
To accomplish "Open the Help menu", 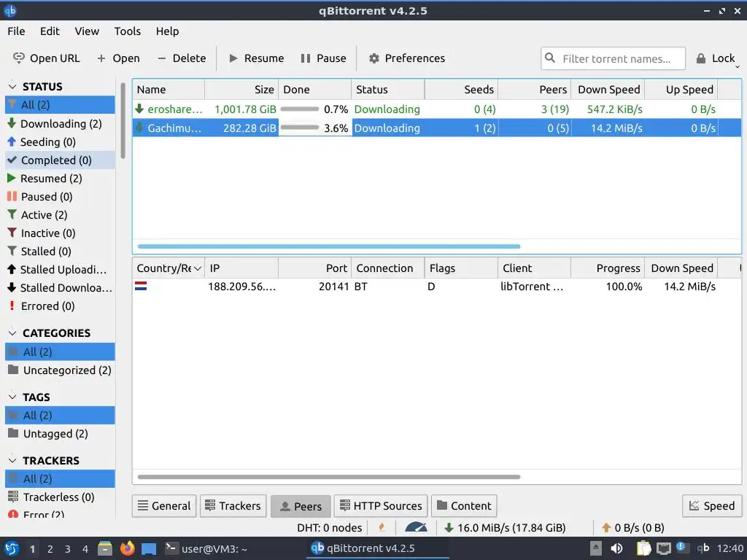I will point(167,31).
